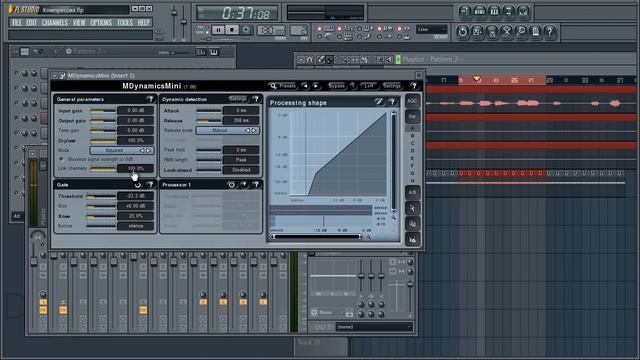640x360 pixels.
Task: Click the copy icon in plugin sidebar
Action: tap(412, 224)
